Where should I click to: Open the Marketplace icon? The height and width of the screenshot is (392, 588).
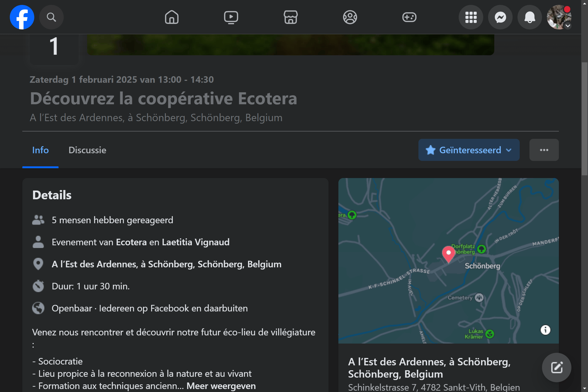[290, 17]
